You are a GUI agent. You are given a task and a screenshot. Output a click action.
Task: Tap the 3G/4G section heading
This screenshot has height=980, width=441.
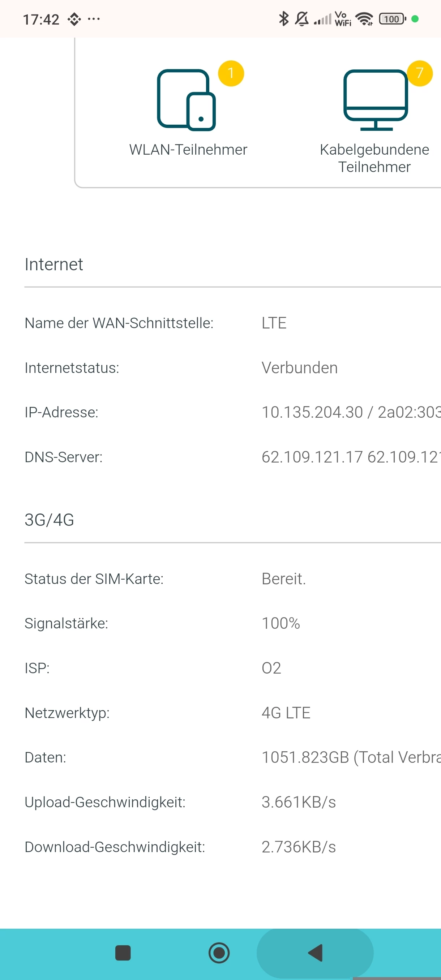(49, 520)
